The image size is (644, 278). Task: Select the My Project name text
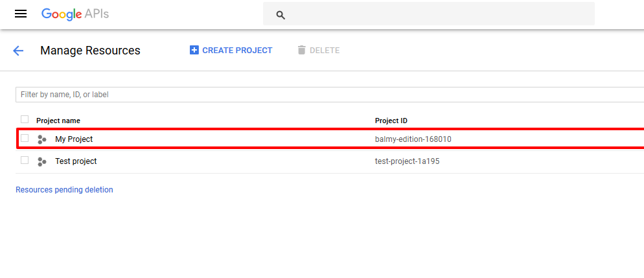pos(74,139)
